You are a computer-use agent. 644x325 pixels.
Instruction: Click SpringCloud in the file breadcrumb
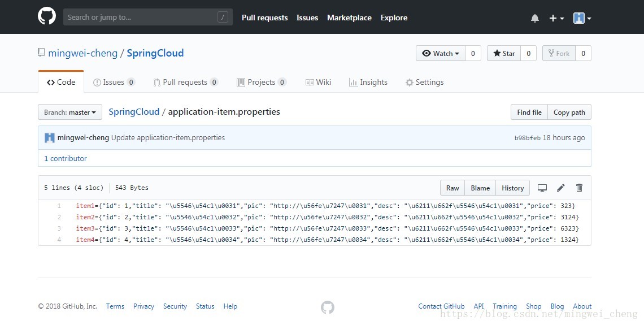point(134,112)
